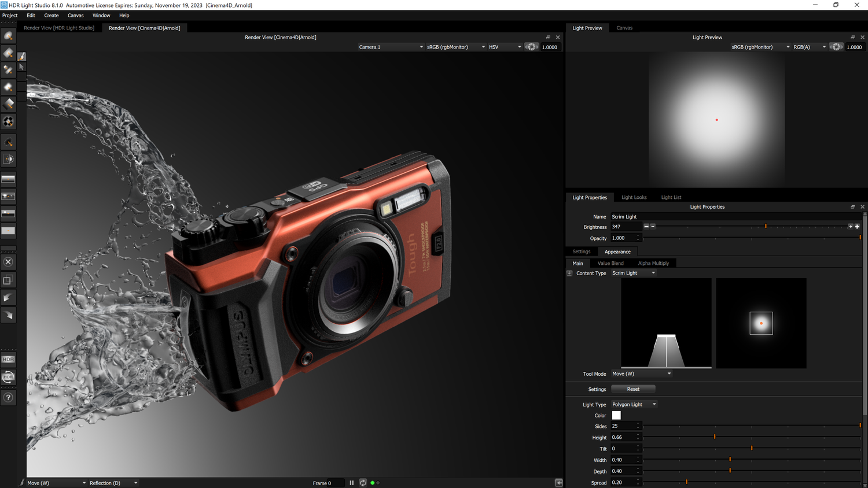Image resolution: width=868 pixels, height=488 pixels.
Task: Select the sun light icon in the left toolbar
Action: [x=8, y=158]
